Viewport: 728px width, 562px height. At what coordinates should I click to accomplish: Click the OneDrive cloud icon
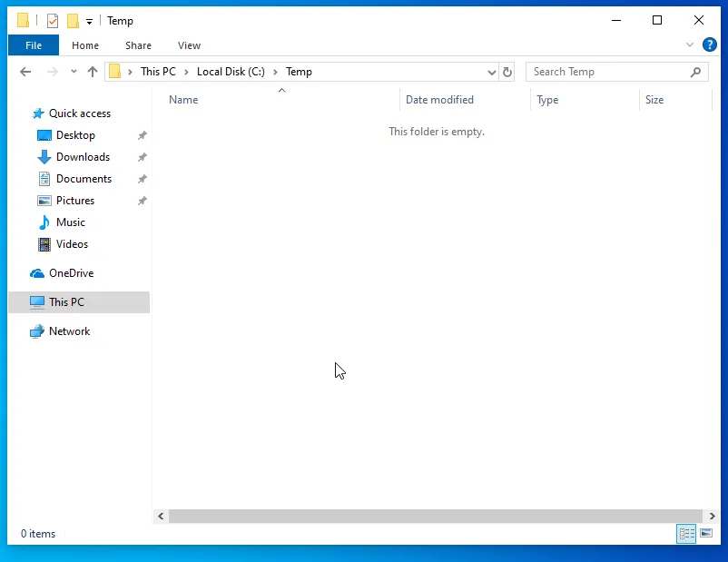[x=37, y=273]
